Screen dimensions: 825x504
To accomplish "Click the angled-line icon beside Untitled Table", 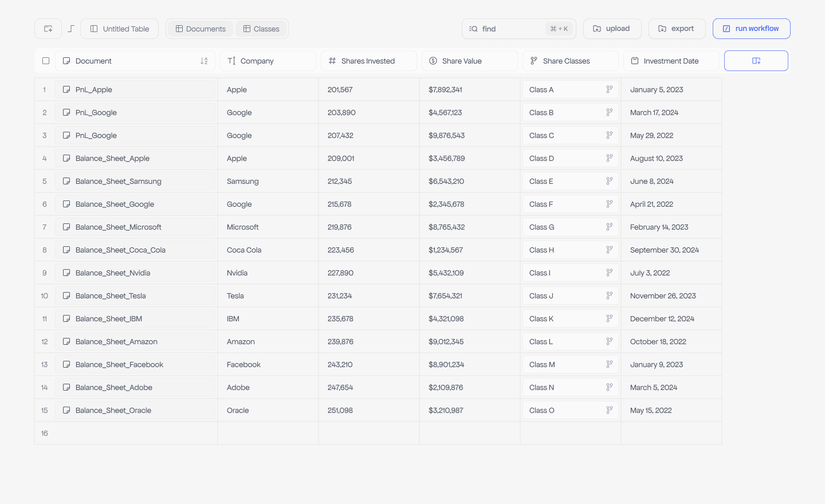I will coord(71,29).
